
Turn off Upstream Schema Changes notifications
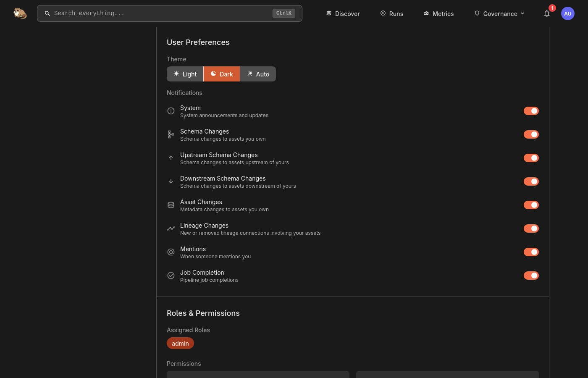click(531, 158)
